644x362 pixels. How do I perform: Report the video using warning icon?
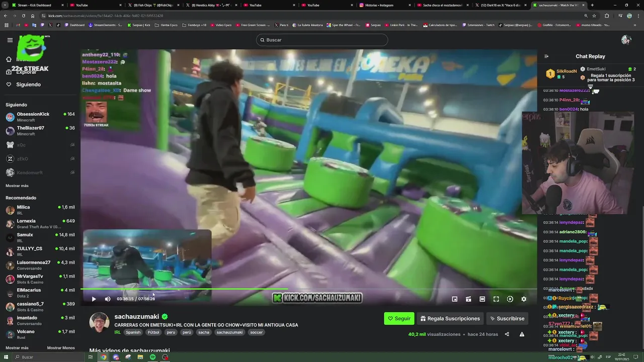click(522, 334)
